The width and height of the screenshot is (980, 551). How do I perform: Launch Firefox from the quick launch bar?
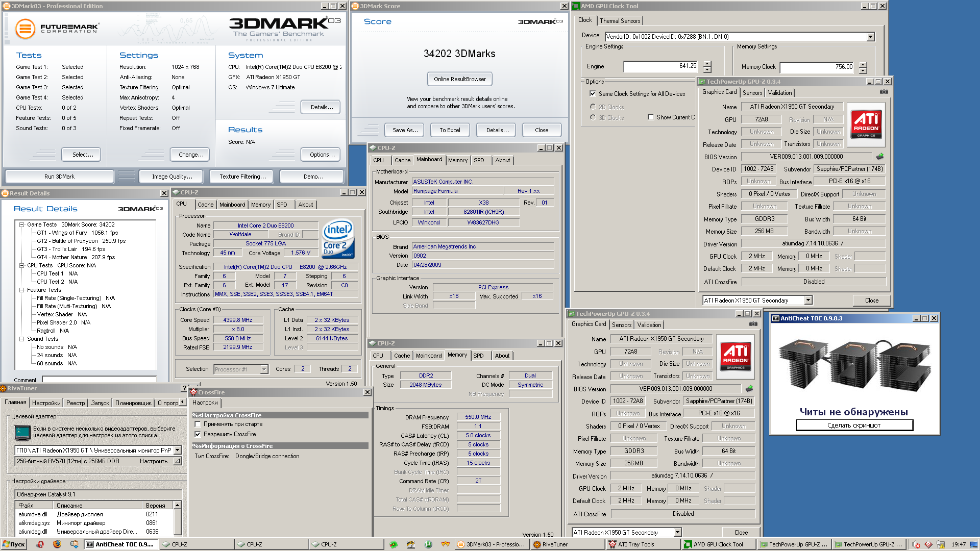[57, 544]
